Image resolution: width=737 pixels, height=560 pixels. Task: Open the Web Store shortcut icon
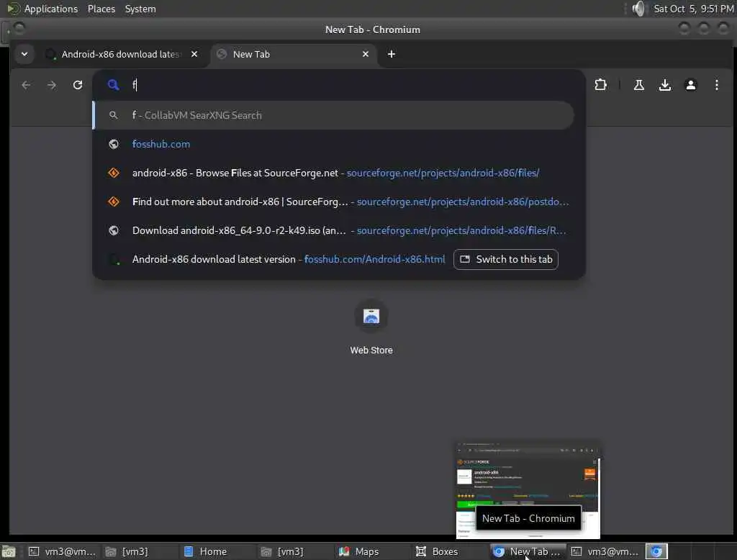click(x=371, y=316)
